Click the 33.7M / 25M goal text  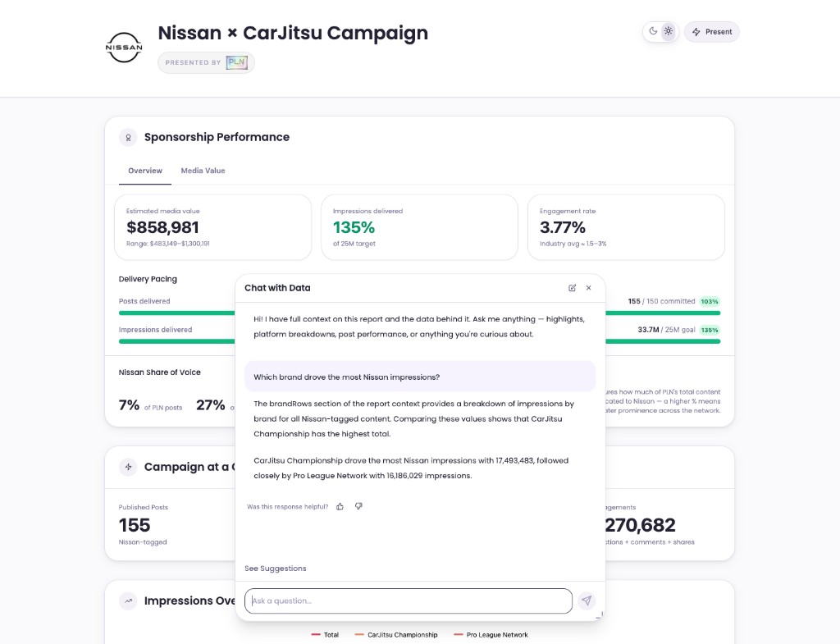(x=666, y=330)
